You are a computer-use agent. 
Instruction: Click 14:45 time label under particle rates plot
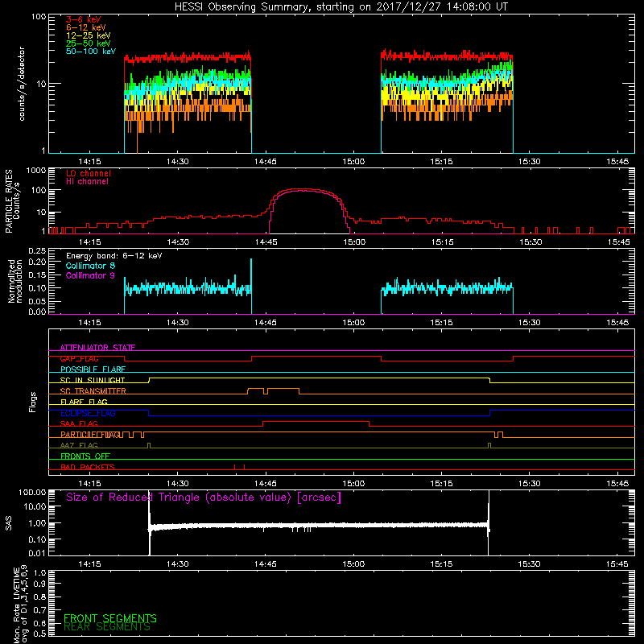click(266, 242)
